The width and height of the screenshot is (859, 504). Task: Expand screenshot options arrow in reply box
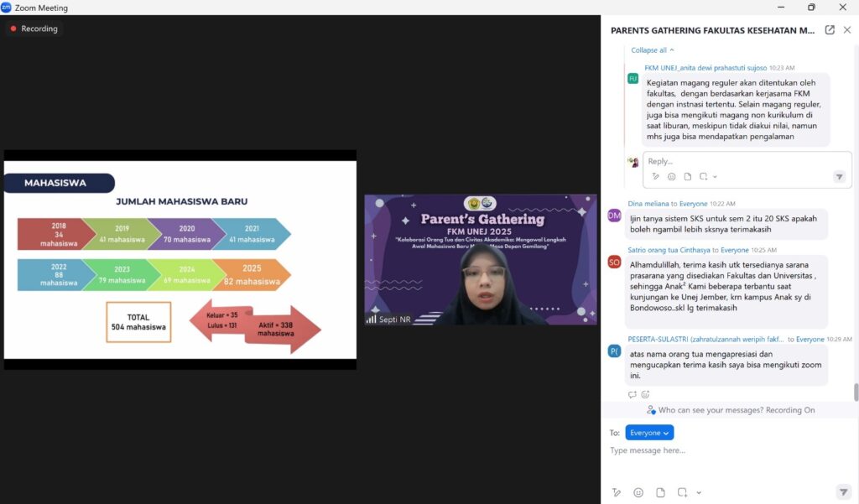click(x=715, y=177)
